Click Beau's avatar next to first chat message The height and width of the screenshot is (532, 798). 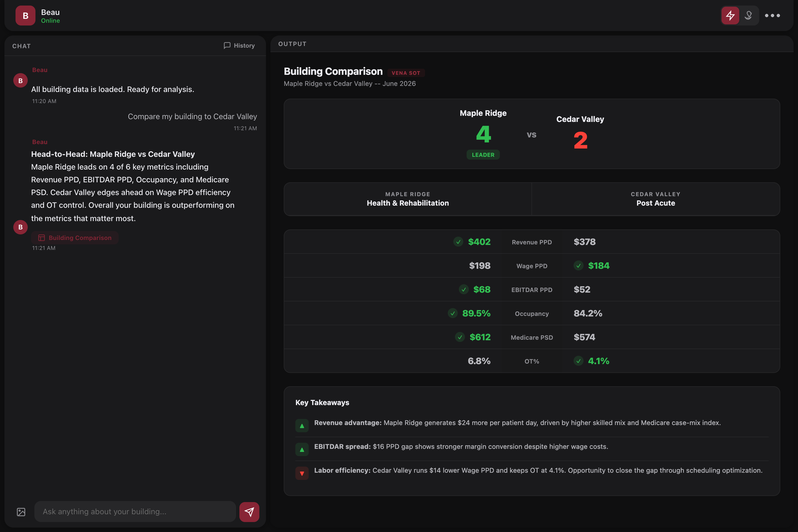point(20,80)
